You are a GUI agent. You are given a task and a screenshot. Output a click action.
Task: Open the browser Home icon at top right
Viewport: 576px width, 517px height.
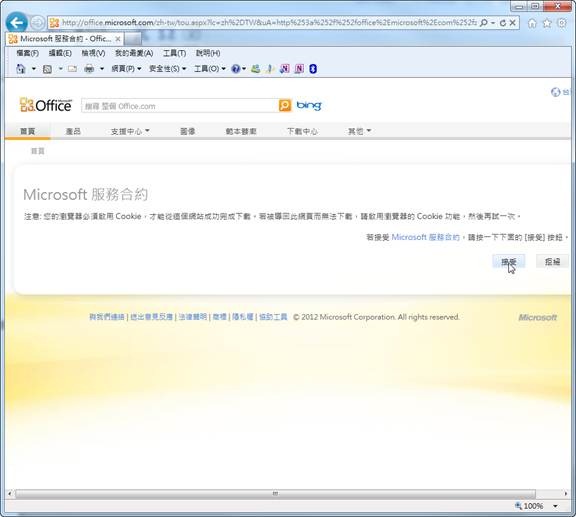pos(532,23)
